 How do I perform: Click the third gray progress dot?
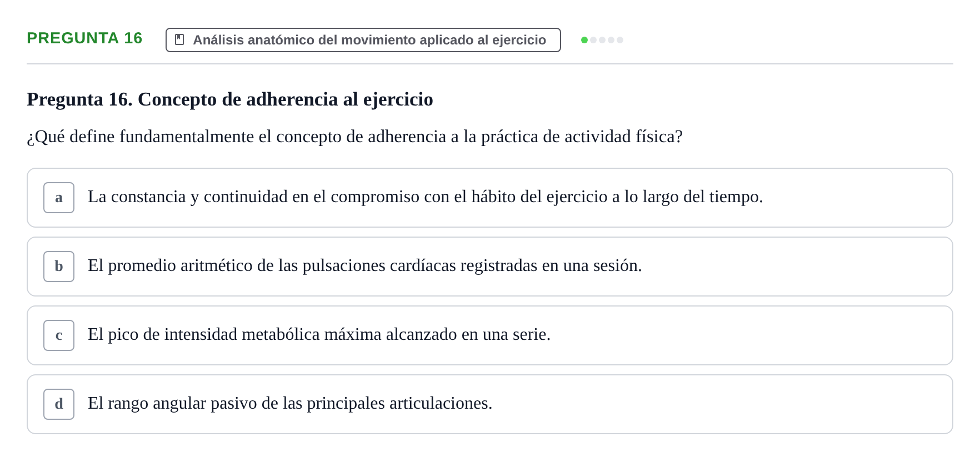pos(602,40)
